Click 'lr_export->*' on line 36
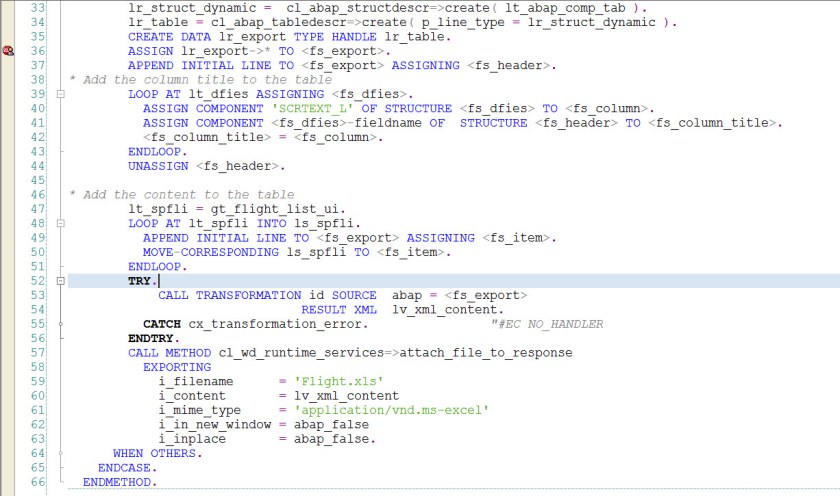This screenshot has width=840, height=496. coord(226,51)
